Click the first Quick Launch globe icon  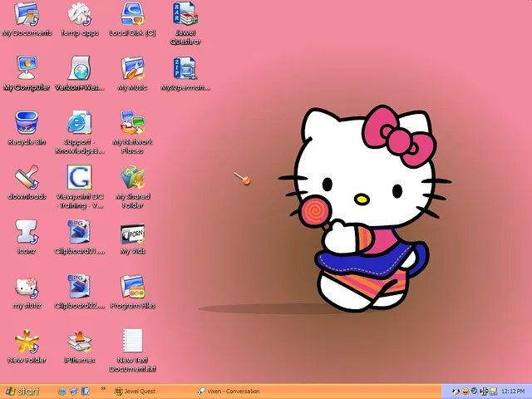[62, 392]
